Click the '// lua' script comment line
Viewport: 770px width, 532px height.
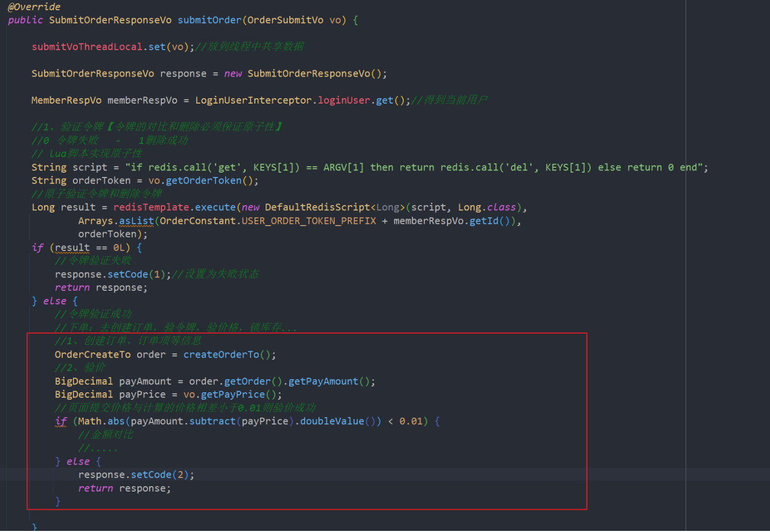pyautogui.click(x=87, y=154)
